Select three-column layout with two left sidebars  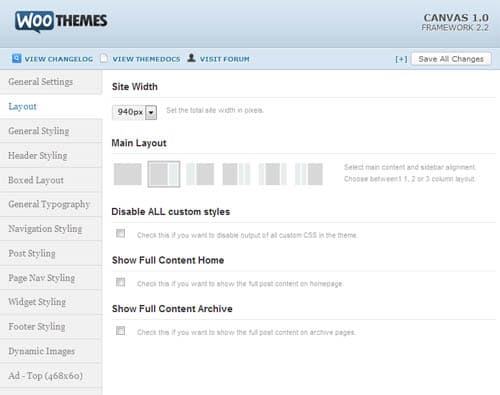[309, 174]
